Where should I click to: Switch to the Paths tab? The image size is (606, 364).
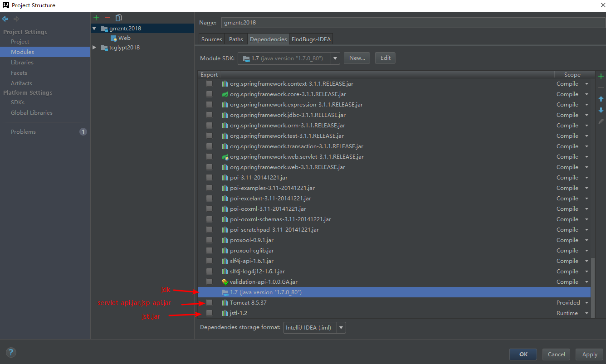coord(236,39)
